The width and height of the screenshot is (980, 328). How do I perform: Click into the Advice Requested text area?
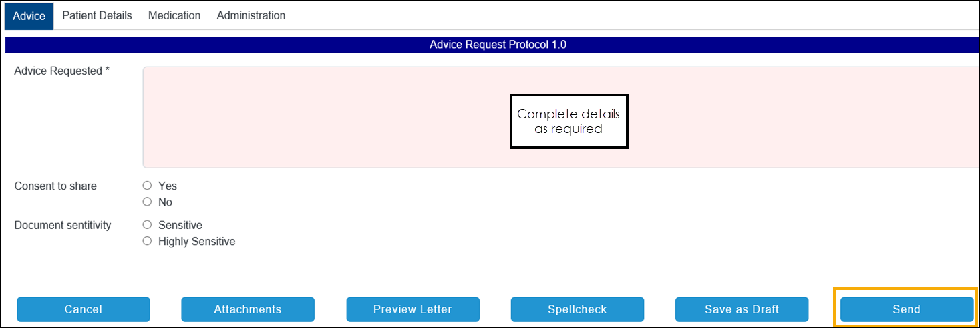[334, 117]
